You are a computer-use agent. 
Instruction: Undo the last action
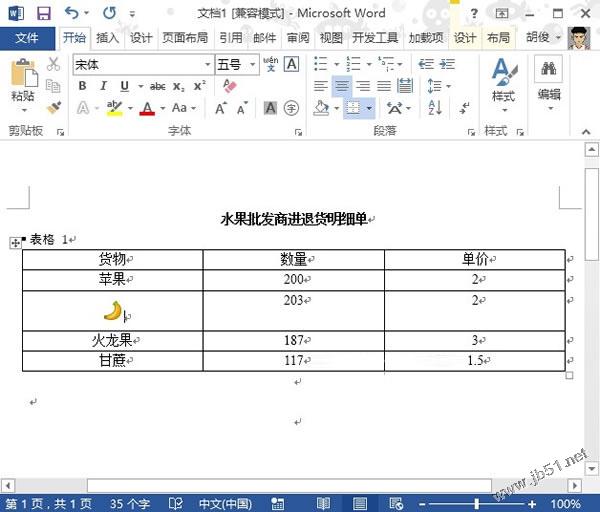click(x=71, y=13)
